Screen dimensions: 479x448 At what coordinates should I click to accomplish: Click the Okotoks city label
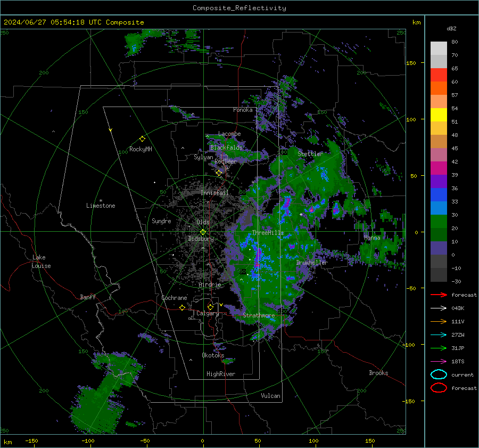(x=213, y=355)
